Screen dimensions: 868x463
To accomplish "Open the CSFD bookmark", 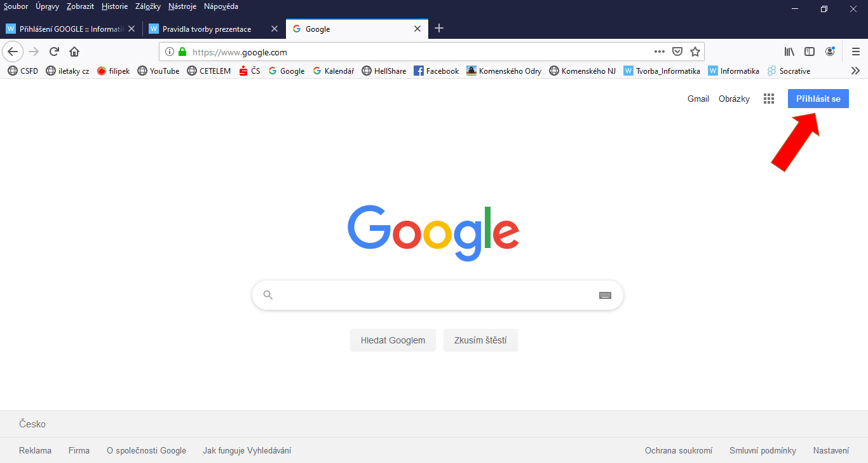I will (23, 71).
